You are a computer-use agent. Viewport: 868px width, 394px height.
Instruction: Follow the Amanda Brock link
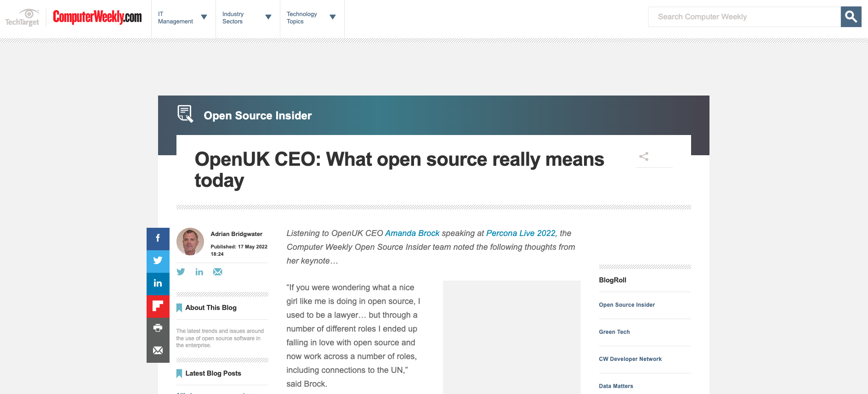tap(412, 233)
